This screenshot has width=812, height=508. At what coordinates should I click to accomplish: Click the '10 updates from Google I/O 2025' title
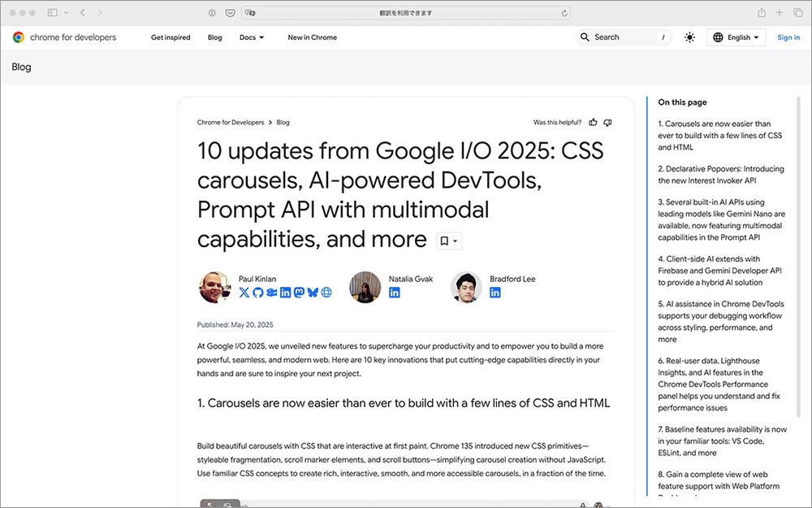[x=400, y=195]
